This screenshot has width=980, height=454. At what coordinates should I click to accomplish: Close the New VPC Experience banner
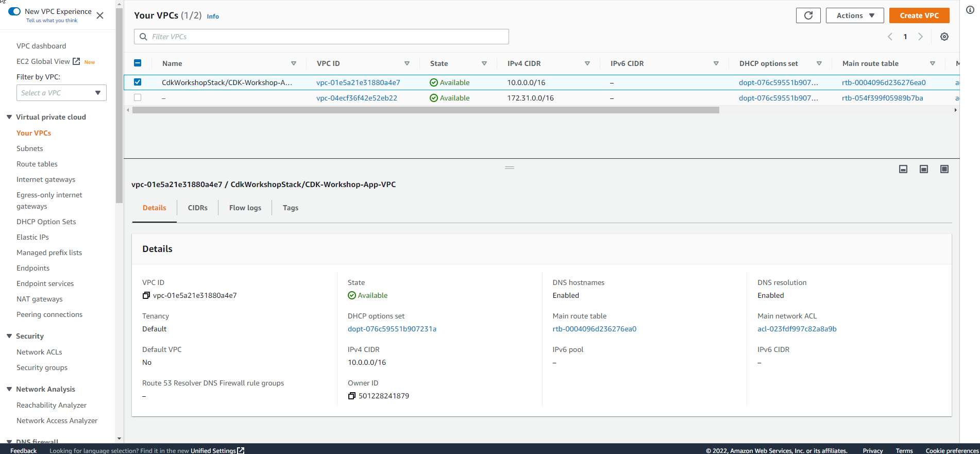click(100, 15)
